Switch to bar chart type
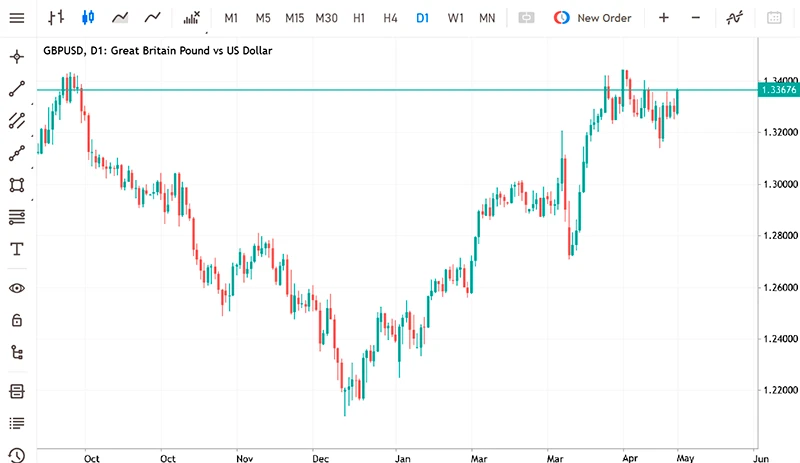The image size is (800, 463). pyautogui.click(x=56, y=18)
